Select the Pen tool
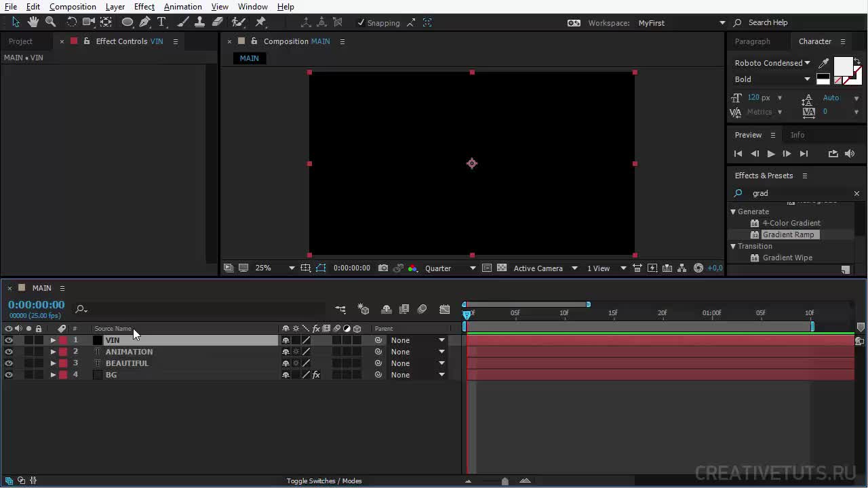This screenshot has height=488, width=868. pyautogui.click(x=144, y=22)
